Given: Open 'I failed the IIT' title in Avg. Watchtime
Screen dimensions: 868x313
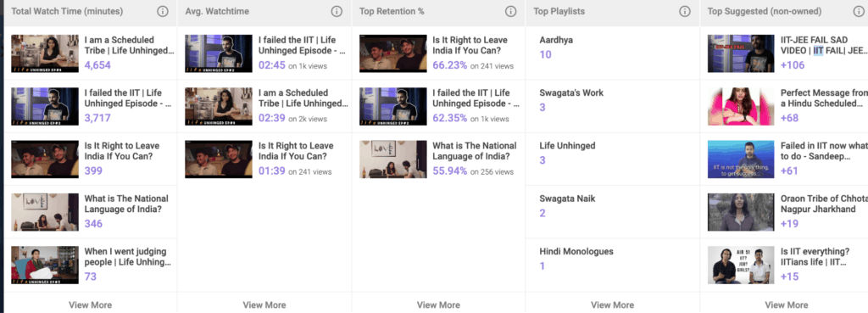Looking at the screenshot, I should pyautogui.click(x=303, y=46).
